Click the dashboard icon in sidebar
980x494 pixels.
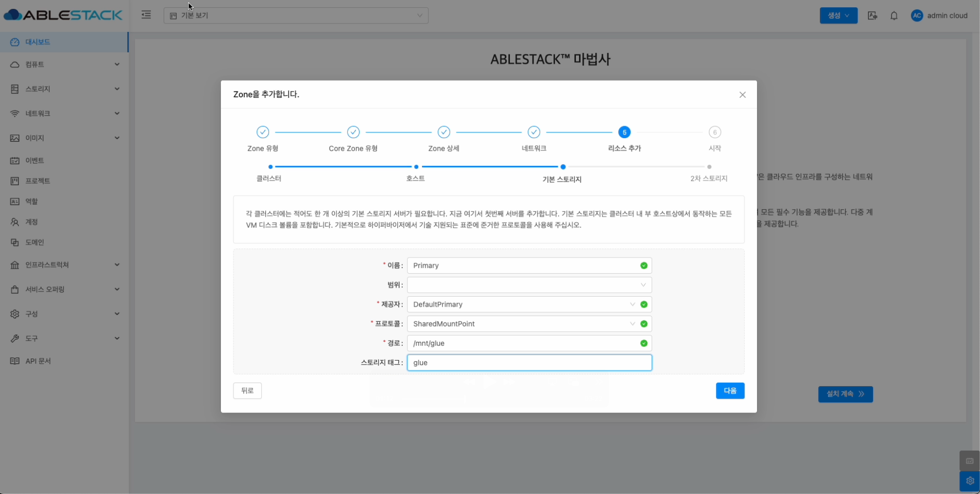pos(15,42)
